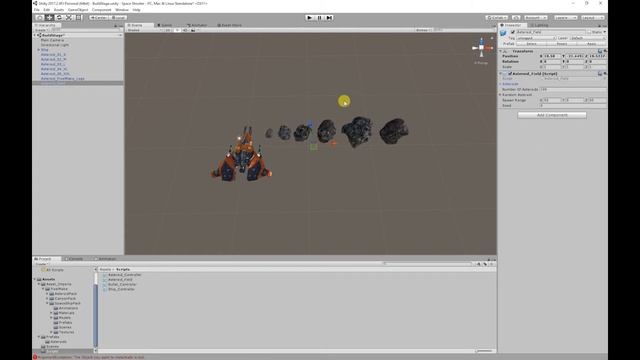The width and height of the screenshot is (640, 360).
Task: Collapse the BuildStage scene in the Hierarchy
Action: pyautogui.click(x=35, y=36)
